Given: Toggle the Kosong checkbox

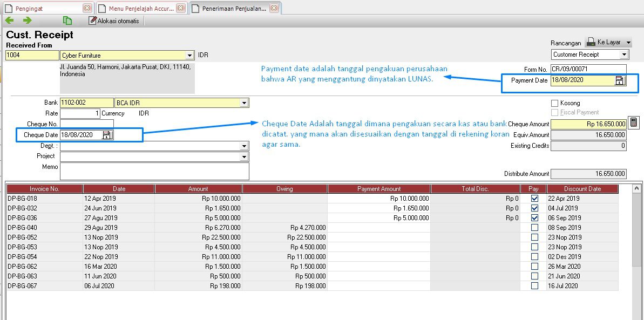Looking at the screenshot, I should [554, 103].
